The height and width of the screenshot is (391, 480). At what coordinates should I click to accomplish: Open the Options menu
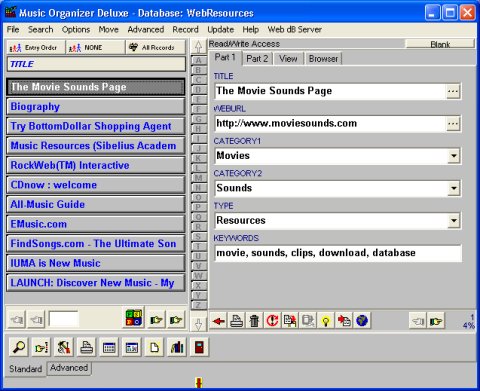click(76, 30)
